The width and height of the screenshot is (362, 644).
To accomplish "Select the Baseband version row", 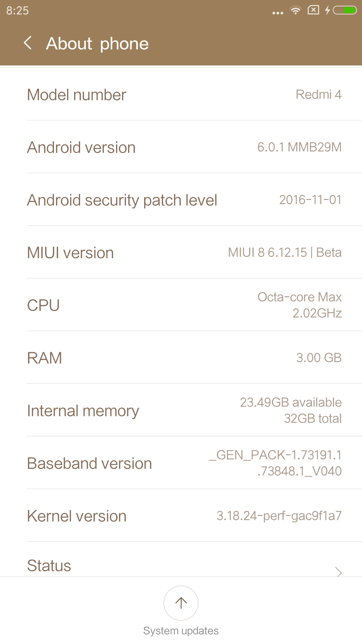I will (181, 463).
